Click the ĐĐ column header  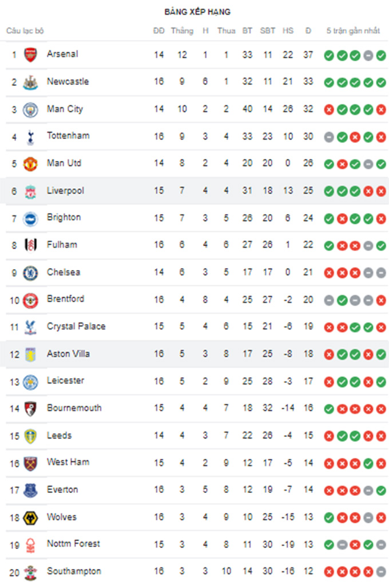tap(158, 31)
